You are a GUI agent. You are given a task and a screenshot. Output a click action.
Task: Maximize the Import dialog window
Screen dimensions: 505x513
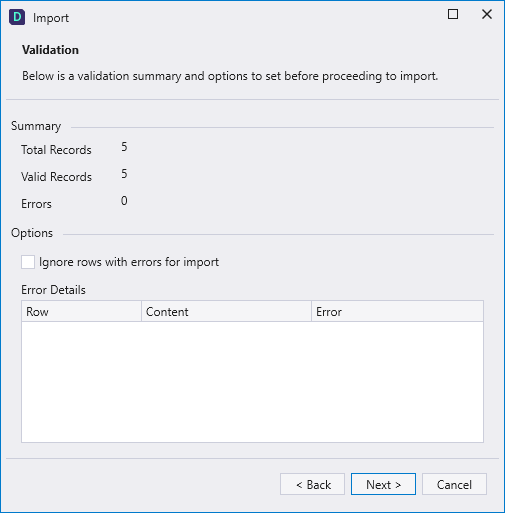(x=453, y=14)
